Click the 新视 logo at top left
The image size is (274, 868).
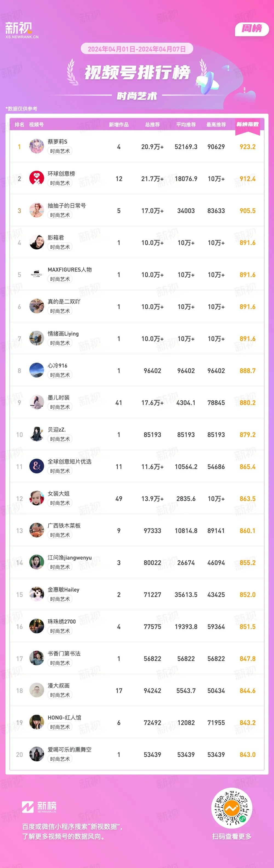point(22,30)
